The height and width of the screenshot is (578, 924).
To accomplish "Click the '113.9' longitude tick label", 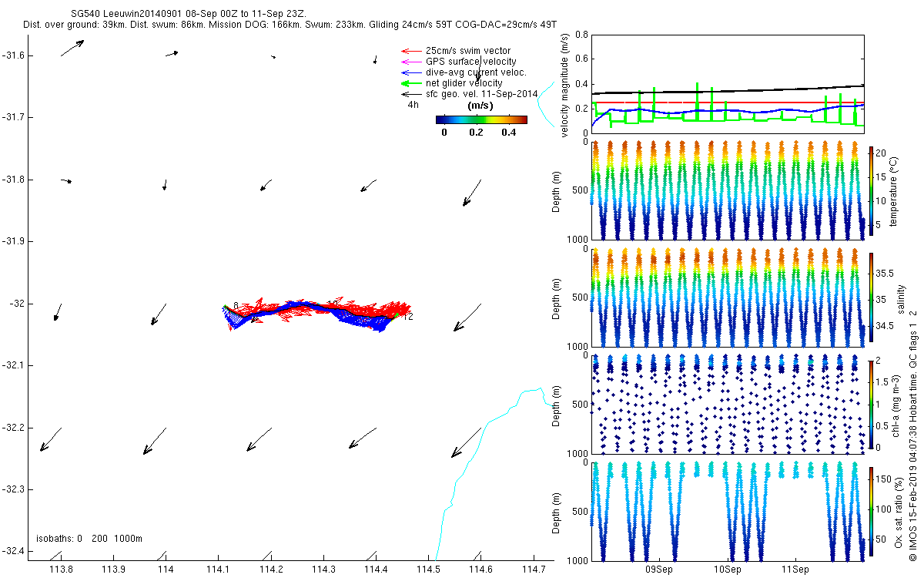I will (x=113, y=570).
